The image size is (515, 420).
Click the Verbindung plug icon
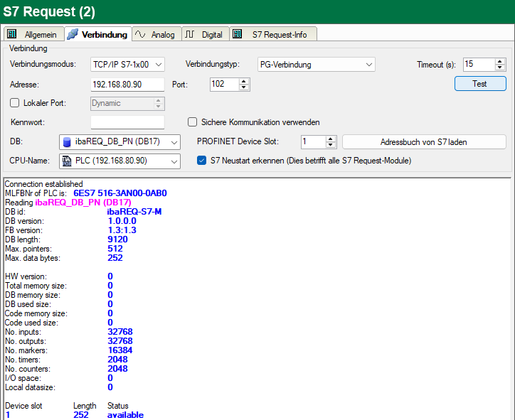tap(73, 34)
